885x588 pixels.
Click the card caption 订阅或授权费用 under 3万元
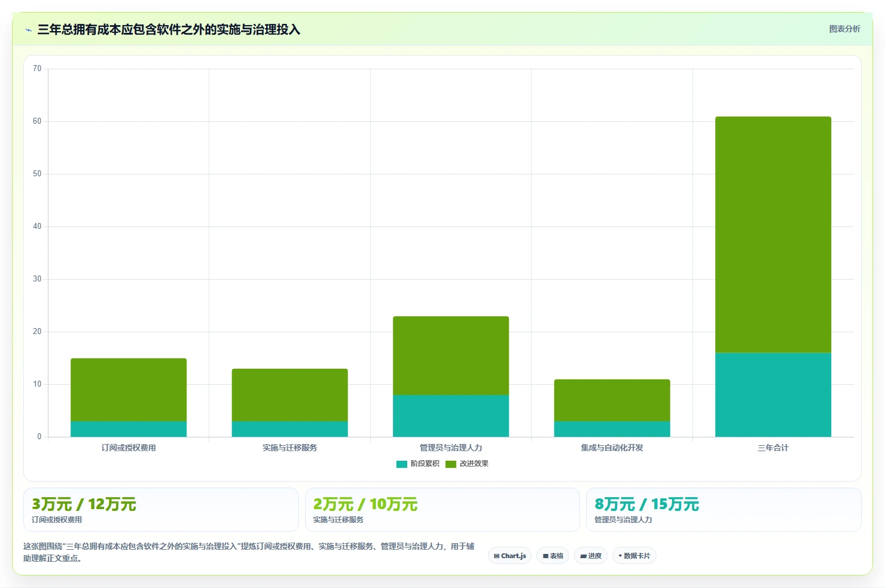(x=57, y=520)
